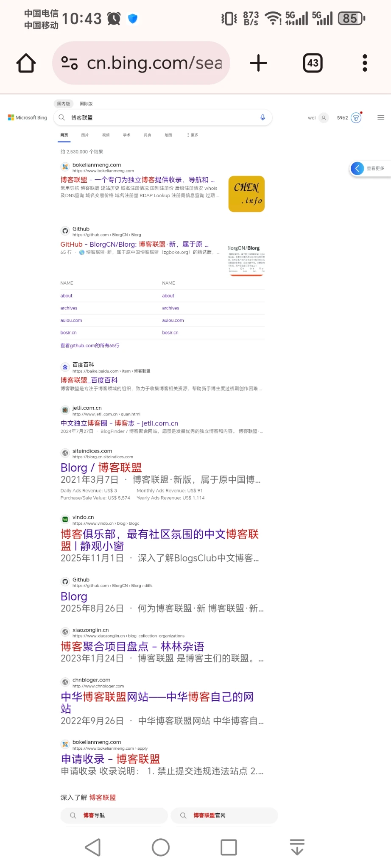Select the 学术 tab

click(x=126, y=135)
